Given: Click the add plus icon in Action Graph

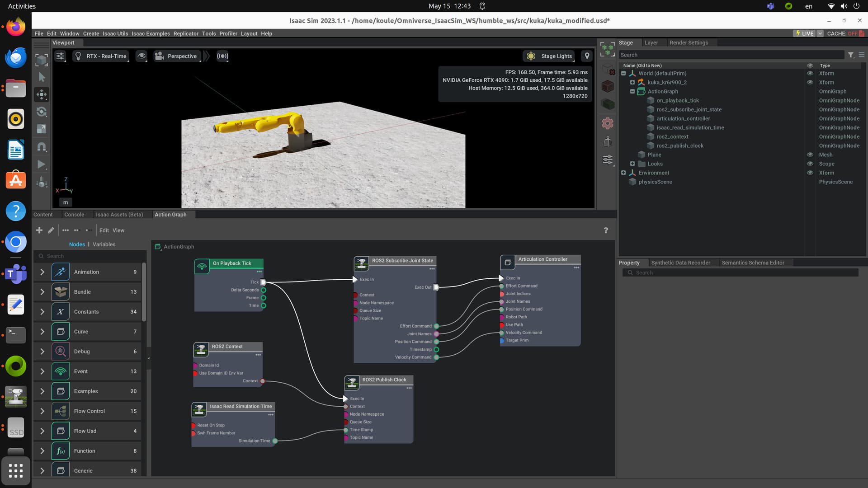Looking at the screenshot, I should (x=39, y=230).
